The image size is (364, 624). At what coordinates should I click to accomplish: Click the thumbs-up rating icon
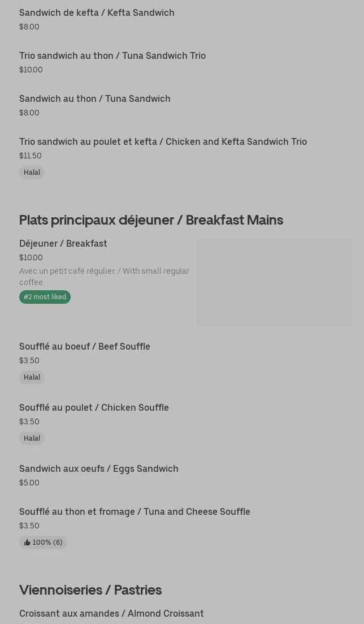[x=27, y=543]
